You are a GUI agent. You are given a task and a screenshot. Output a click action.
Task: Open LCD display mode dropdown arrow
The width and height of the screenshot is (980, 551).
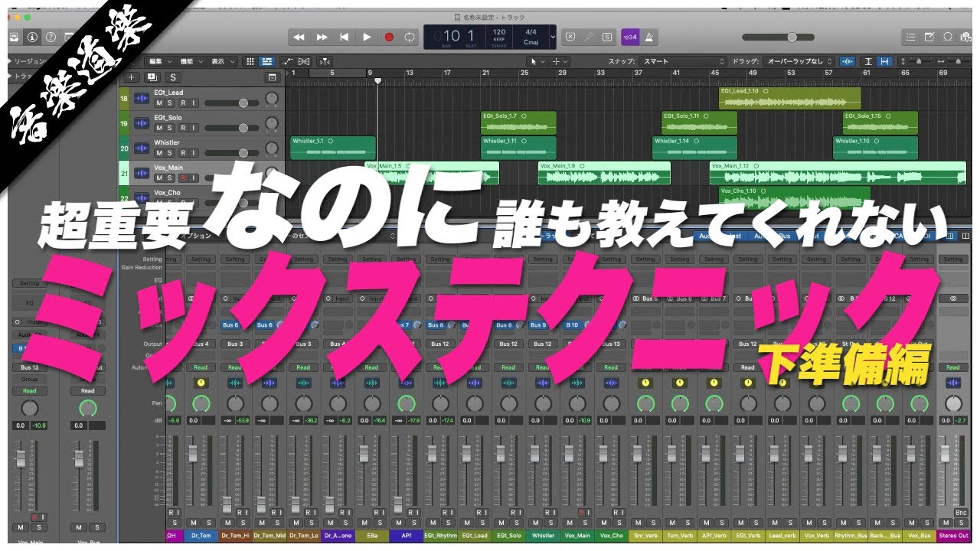click(x=553, y=37)
